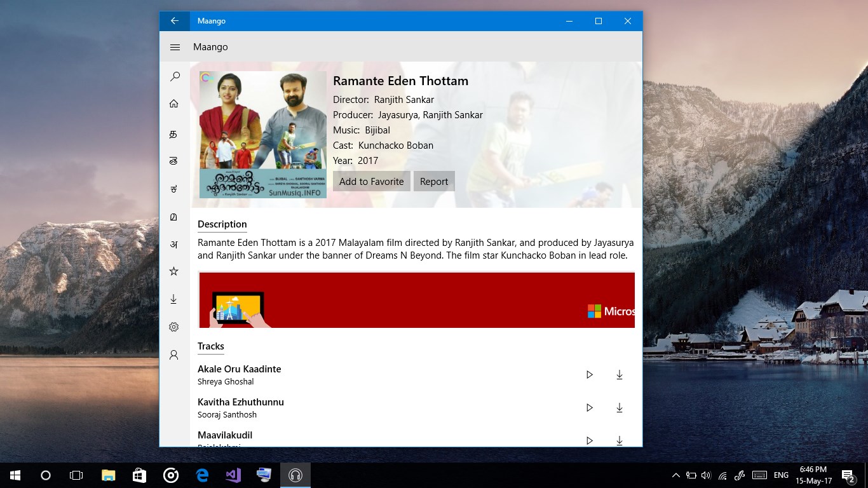
Task: Open File Explorer from the taskbar
Action: pyautogui.click(x=108, y=475)
